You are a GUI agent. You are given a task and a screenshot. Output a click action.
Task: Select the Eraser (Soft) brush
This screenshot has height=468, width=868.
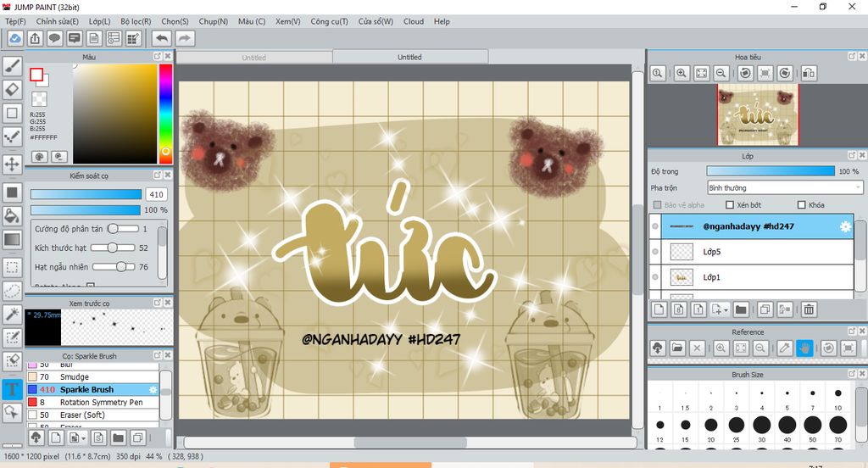point(93,415)
